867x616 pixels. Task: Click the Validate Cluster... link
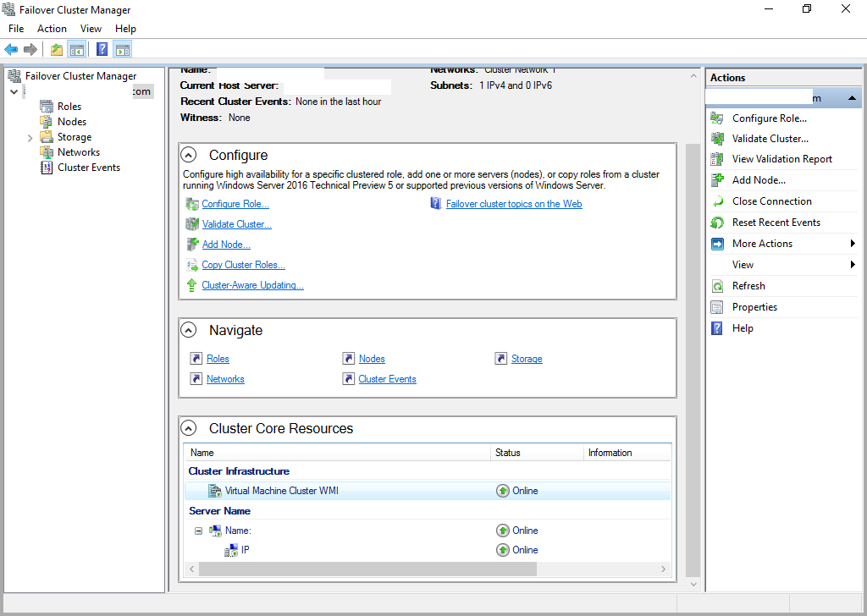pyautogui.click(x=237, y=224)
